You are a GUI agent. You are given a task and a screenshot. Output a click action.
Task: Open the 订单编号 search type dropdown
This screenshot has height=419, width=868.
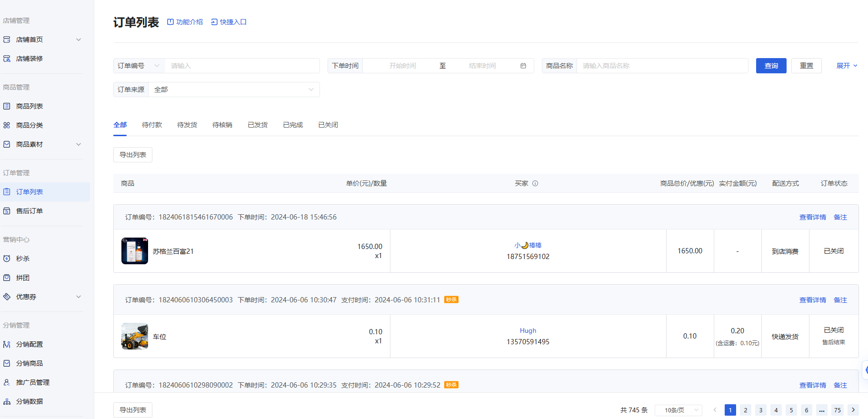(x=139, y=66)
